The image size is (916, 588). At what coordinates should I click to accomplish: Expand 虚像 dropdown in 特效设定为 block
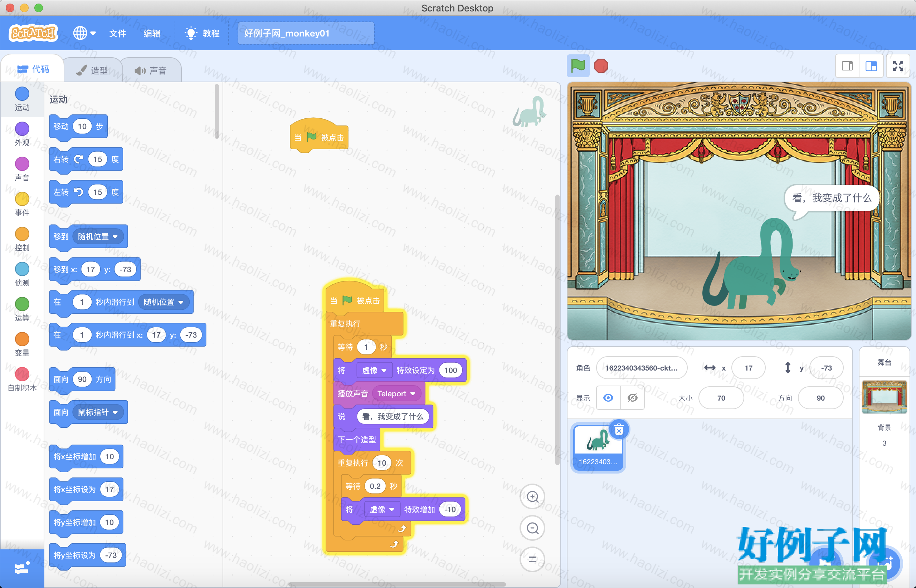tap(374, 371)
